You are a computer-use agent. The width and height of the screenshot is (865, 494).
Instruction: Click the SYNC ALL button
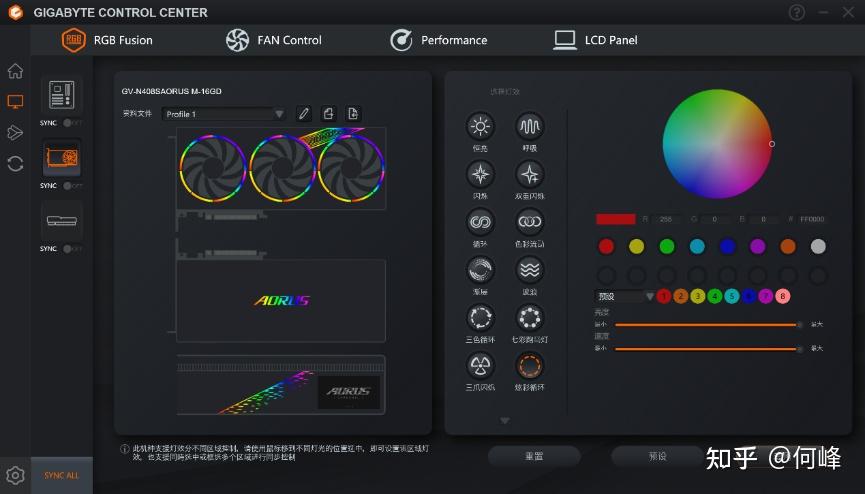[62, 475]
